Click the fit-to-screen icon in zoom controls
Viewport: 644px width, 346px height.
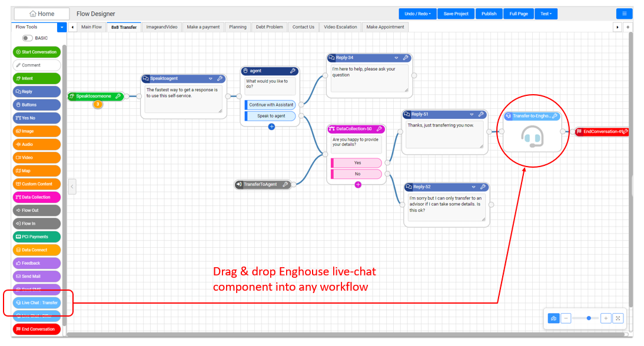point(618,318)
